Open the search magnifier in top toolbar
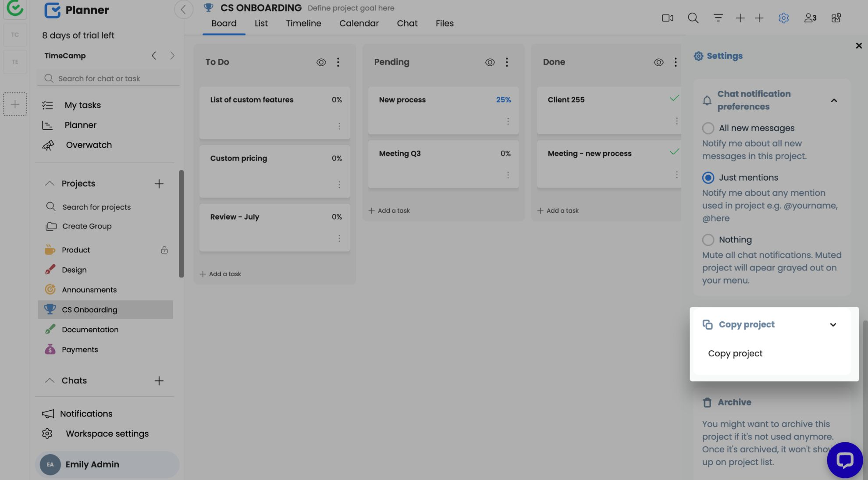The image size is (868, 480). pyautogui.click(x=693, y=18)
